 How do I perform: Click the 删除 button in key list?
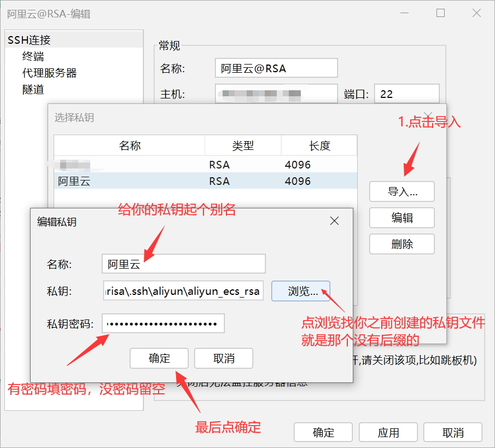402,244
